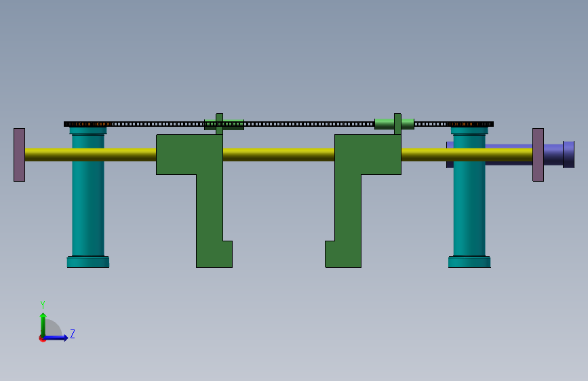This screenshot has width=588, height=381.
Task: Select the right teal column base flange
Action: pos(469,262)
